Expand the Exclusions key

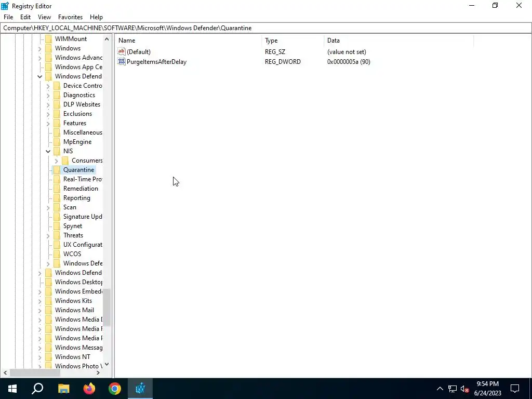tap(48, 114)
